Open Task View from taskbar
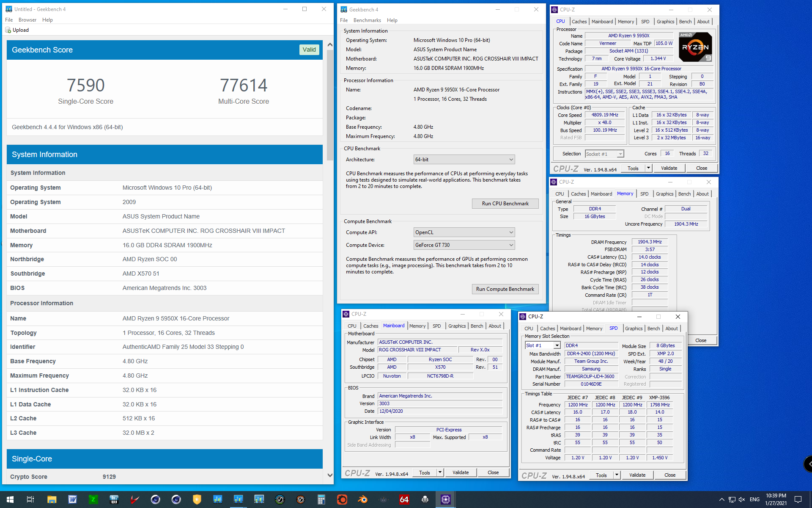This screenshot has height=508, width=812. click(x=30, y=500)
